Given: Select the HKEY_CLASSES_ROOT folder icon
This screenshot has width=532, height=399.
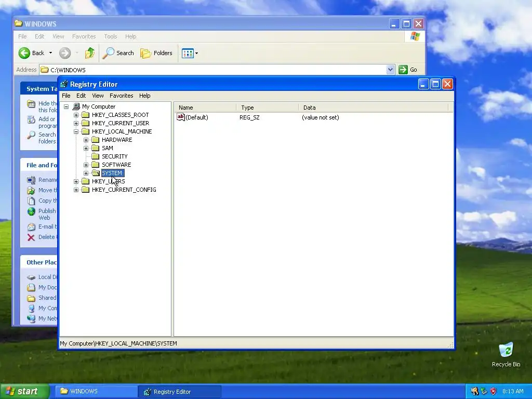Looking at the screenshot, I should [x=86, y=115].
